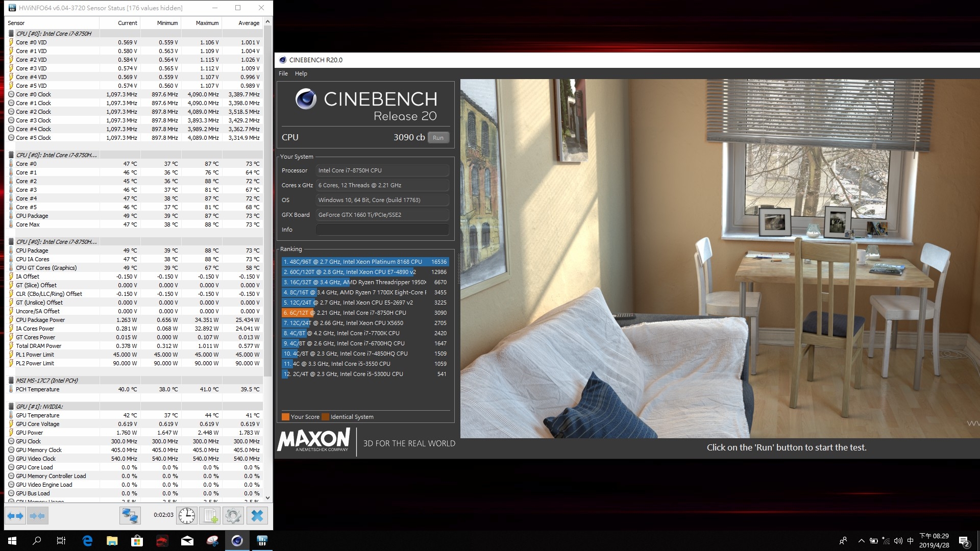Close sensors using the blue X icon
The width and height of the screenshot is (980, 551).
point(257,516)
